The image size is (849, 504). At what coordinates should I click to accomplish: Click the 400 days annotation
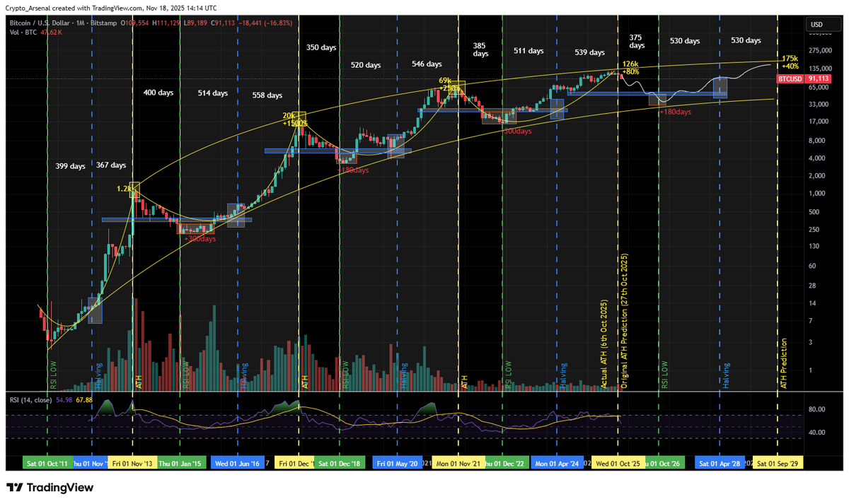[158, 93]
